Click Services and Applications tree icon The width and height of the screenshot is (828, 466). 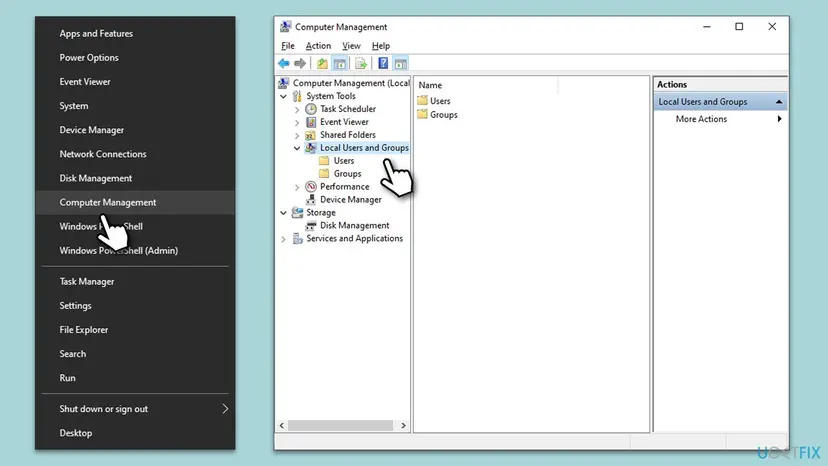[x=297, y=239]
